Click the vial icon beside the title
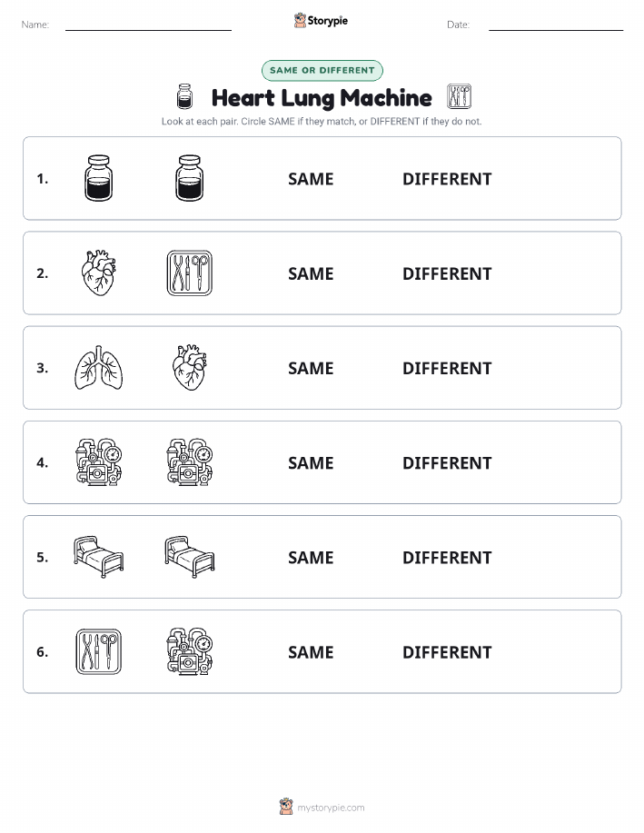 184,96
